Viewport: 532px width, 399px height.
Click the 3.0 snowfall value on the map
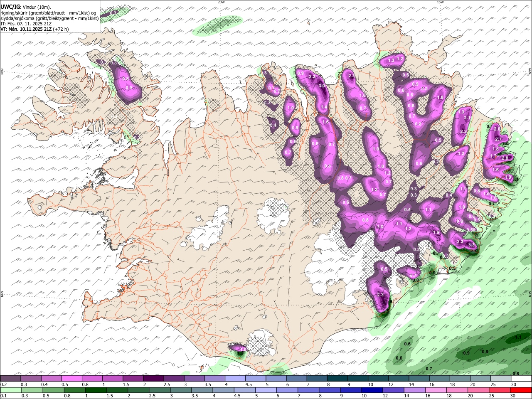322,86
